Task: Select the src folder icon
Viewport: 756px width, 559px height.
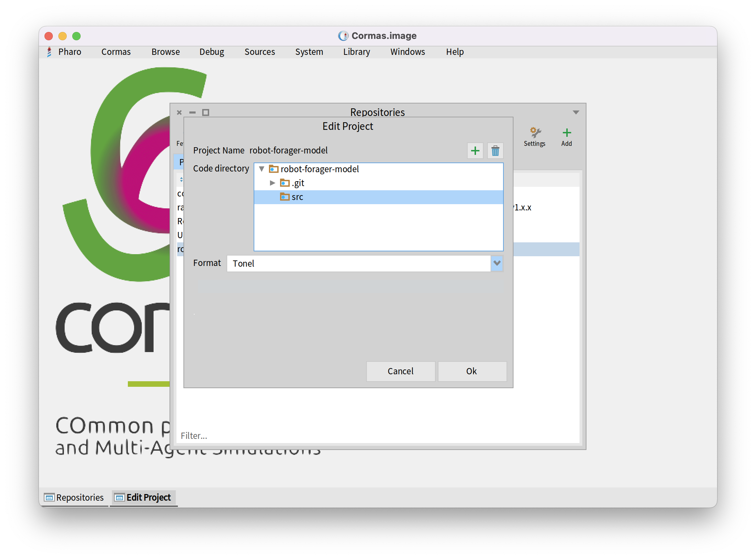Action: 285,197
